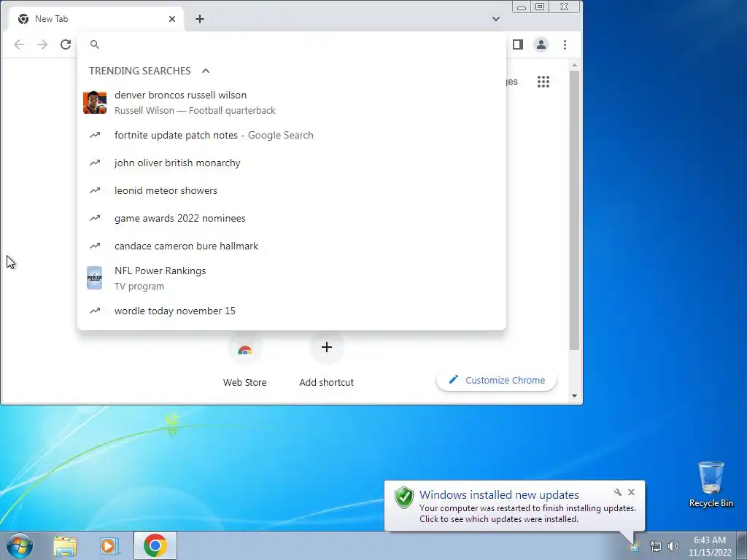This screenshot has width=747, height=560.
Task: Click the volume speaker tray icon
Action: 673,546
